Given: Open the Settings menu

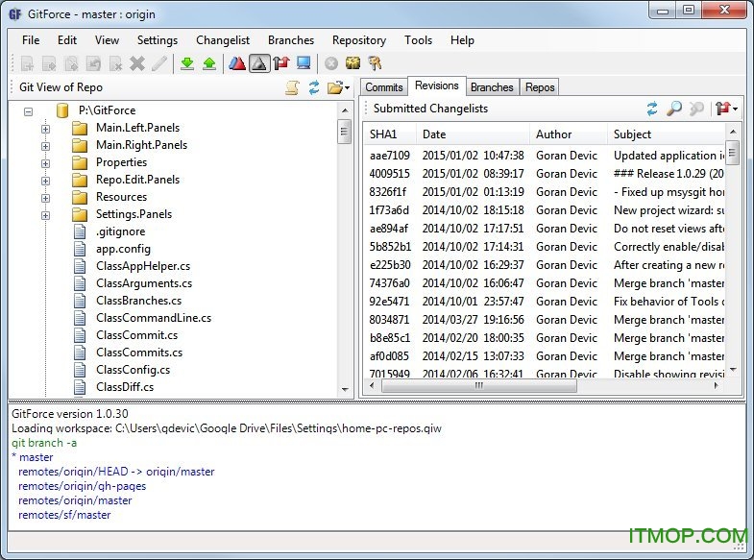Looking at the screenshot, I should point(158,40).
